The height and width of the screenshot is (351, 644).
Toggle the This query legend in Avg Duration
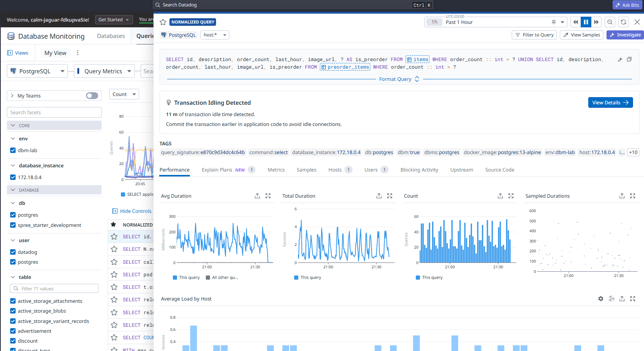186,277
